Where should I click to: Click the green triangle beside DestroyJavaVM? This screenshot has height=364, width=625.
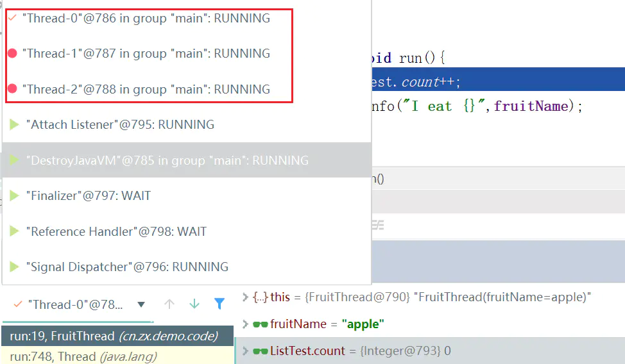point(14,160)
